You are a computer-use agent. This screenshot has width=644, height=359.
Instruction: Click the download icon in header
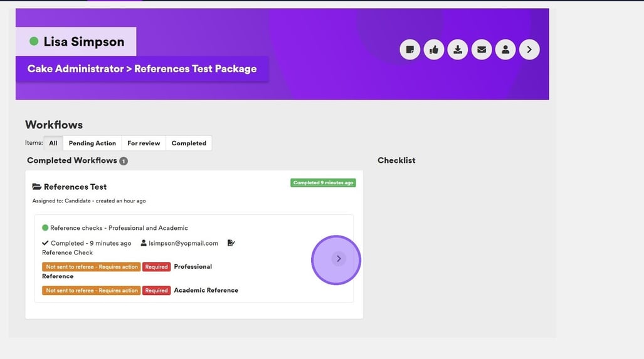click(458, 49)
